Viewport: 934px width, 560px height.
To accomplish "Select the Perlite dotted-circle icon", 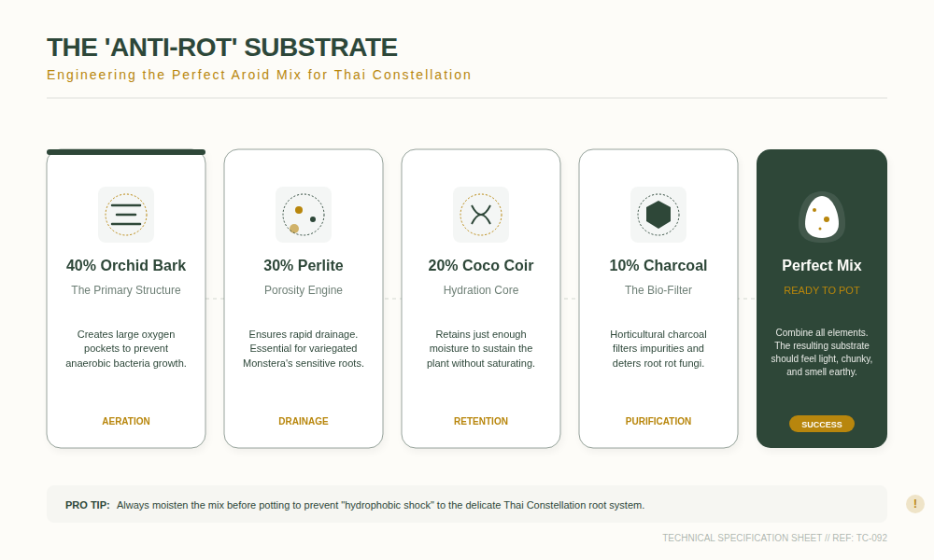I will [304, 215].
